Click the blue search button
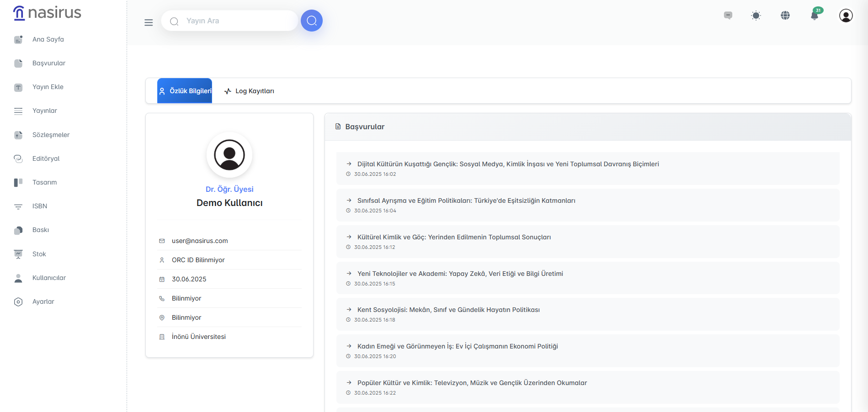 click(311, 21)
